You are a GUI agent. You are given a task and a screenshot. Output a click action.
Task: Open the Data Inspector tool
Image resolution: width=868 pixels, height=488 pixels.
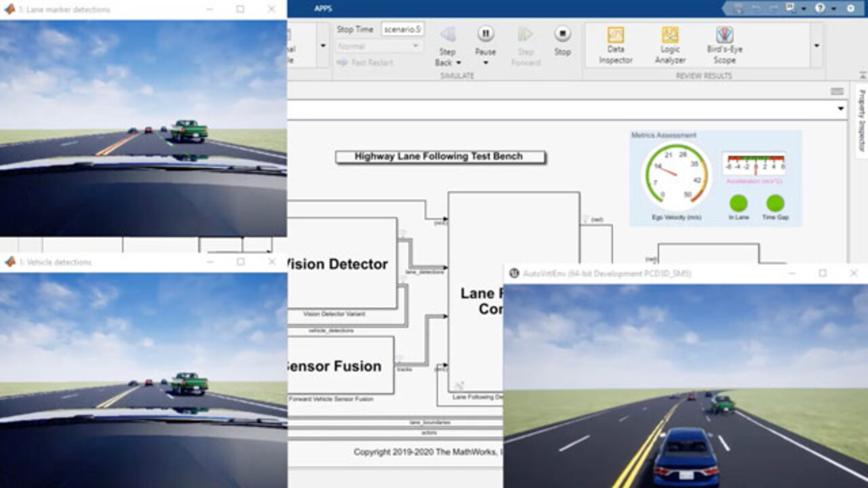point(615,45)
